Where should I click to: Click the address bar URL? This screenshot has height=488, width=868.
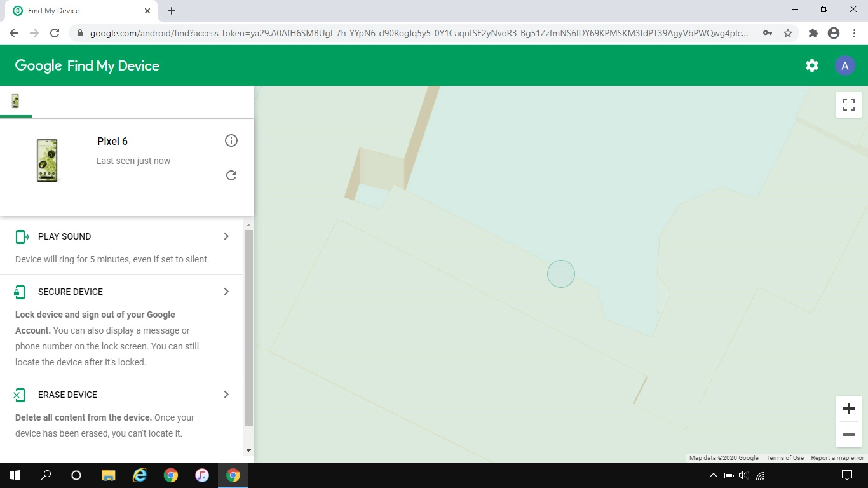click(419, 33)
